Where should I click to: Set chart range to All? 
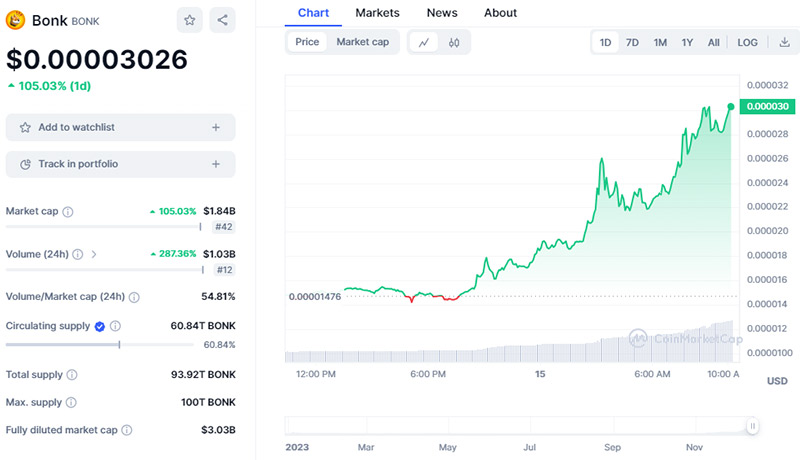(713, 42)
